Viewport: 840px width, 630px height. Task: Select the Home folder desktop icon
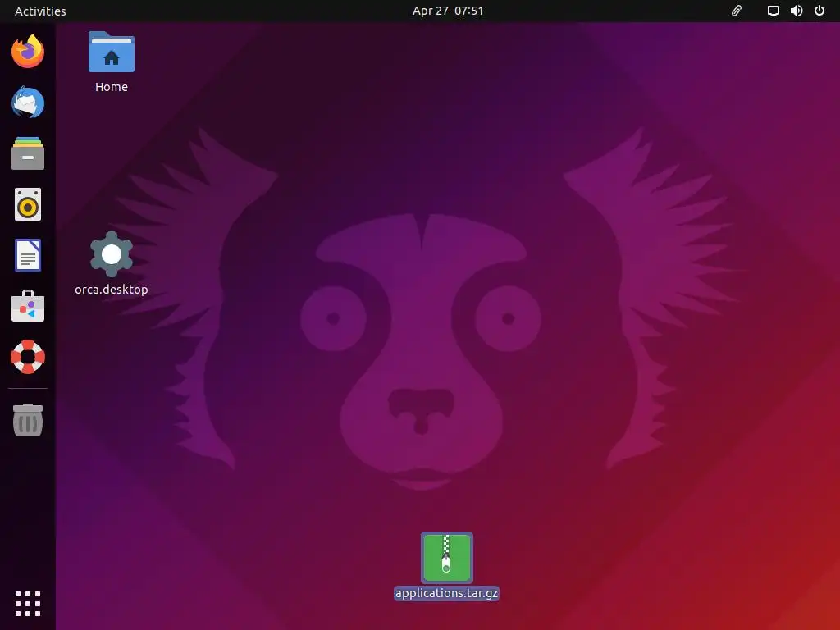[112, 52]
